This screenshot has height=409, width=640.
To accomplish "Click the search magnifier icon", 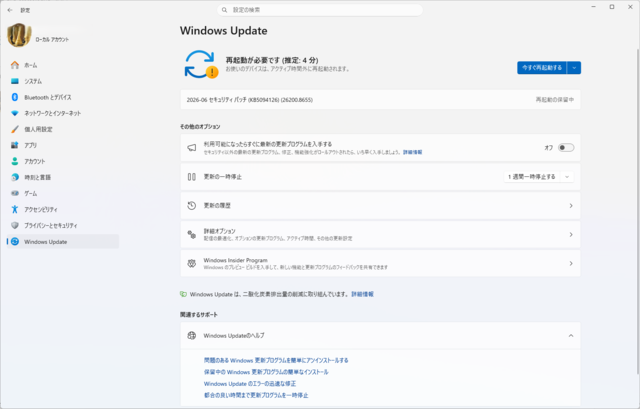I will [224, 10].
